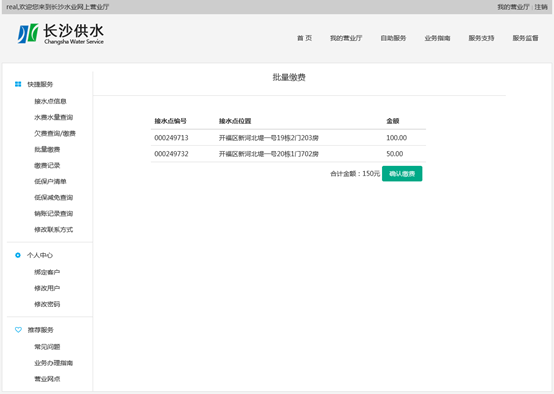Select 业务办理指南 under 推荐服务
The height and width of the screenshot is (394, 554).
click(x=53, y=363)
